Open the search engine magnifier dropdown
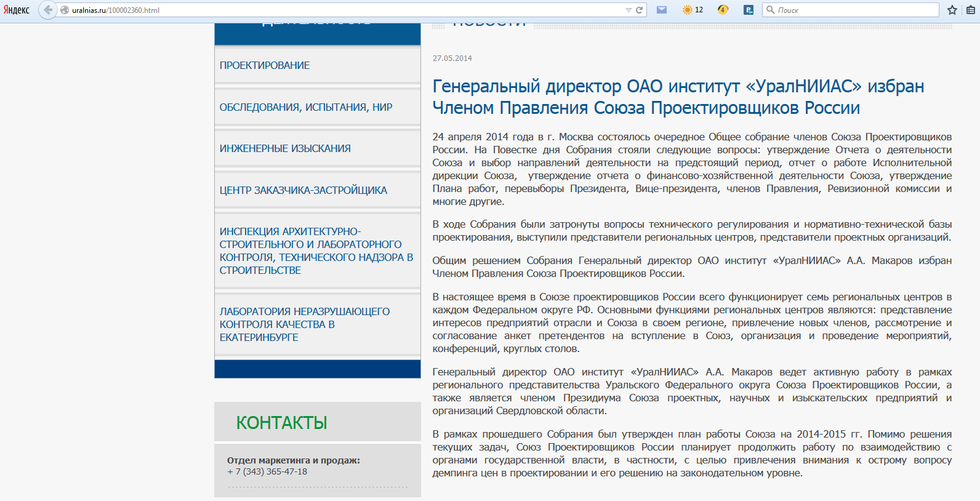This screenshot has width=980, height=501. point(770,10)
